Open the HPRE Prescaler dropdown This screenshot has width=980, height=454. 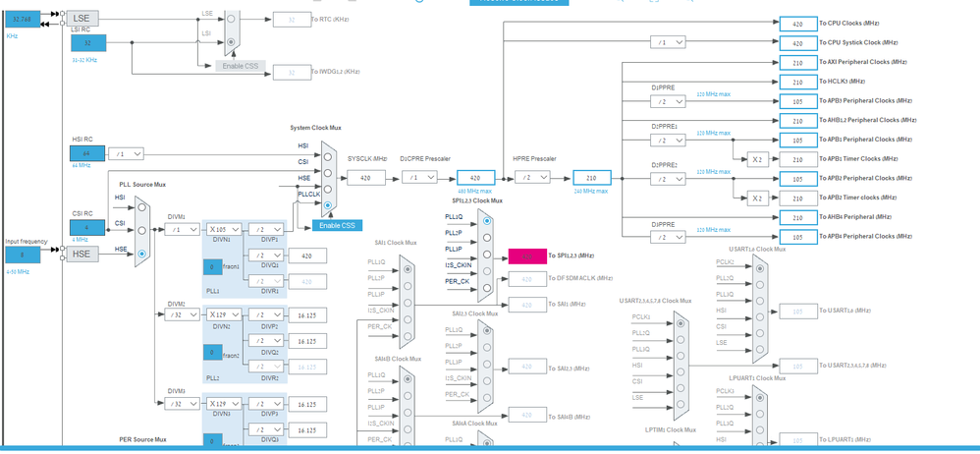(532, 178)
